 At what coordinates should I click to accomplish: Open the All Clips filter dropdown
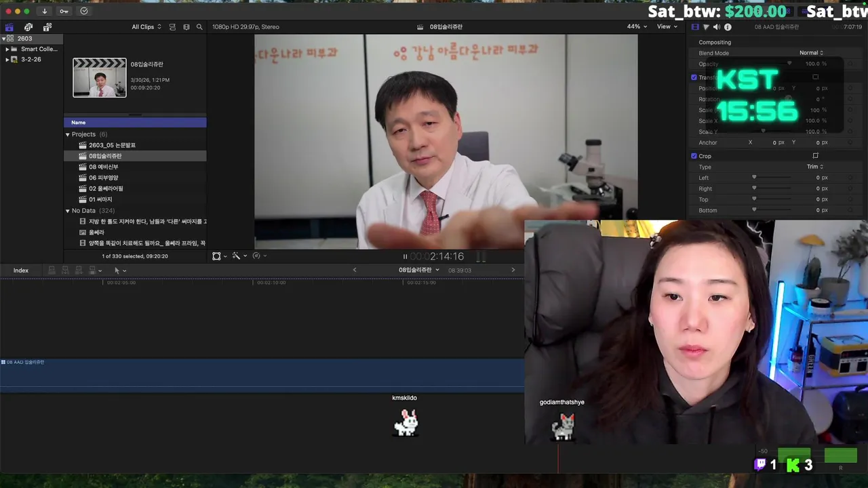click(x=146, y=27)
